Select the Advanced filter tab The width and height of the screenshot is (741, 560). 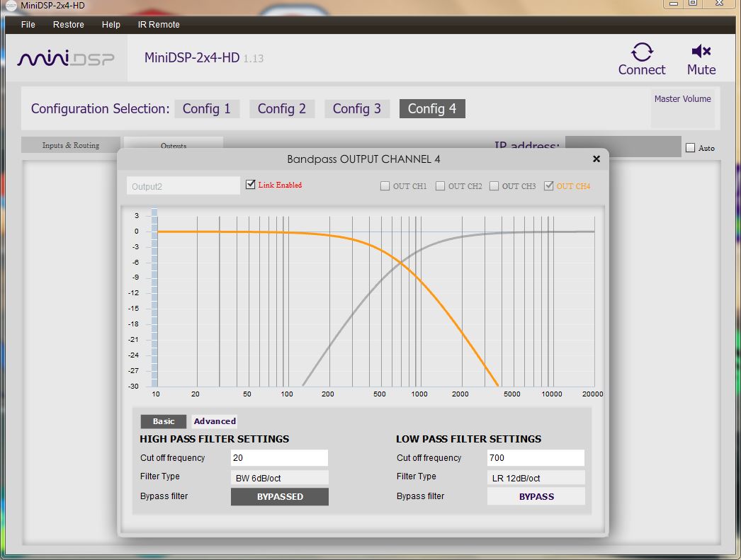click(215, 421)
